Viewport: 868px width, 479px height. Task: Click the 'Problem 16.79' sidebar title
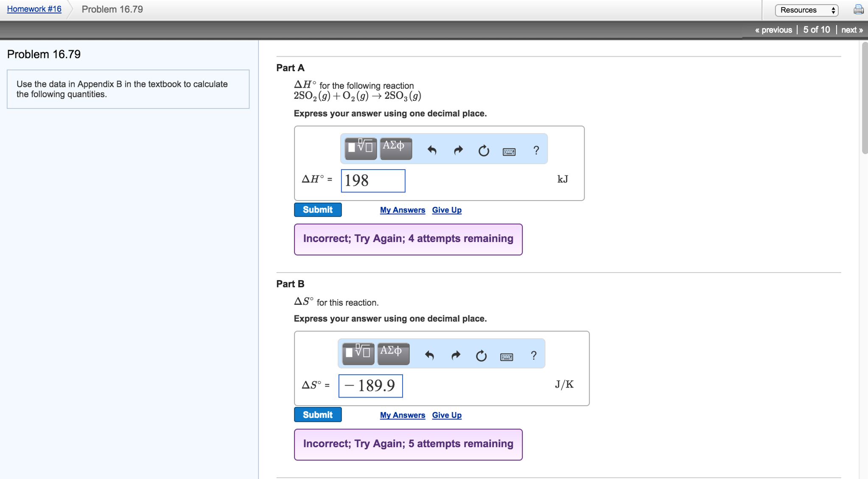coord(44,54)
